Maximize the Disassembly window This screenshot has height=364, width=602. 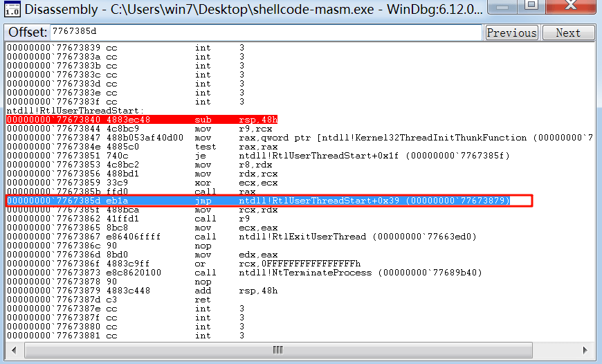tap(531, 7)
